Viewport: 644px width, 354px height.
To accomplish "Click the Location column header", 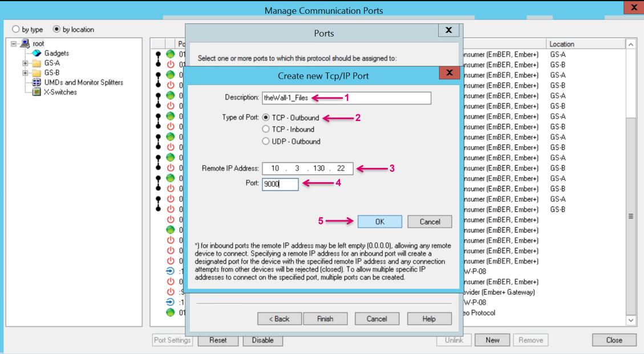I will coord(585,44).
